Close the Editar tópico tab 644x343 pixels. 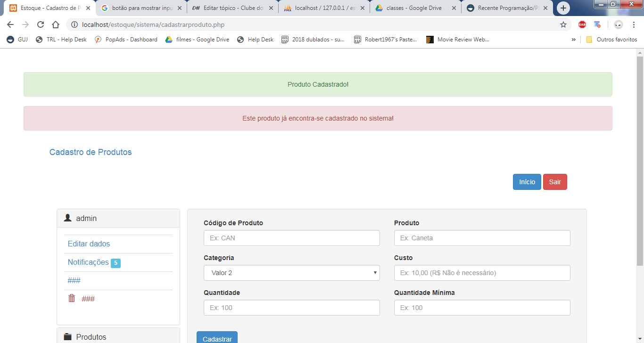(271, 8)
